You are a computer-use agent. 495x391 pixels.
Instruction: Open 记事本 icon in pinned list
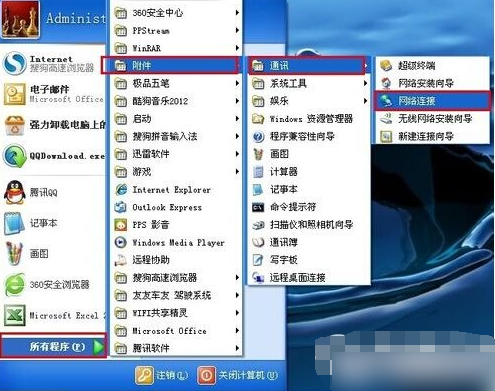pos(14,223)
